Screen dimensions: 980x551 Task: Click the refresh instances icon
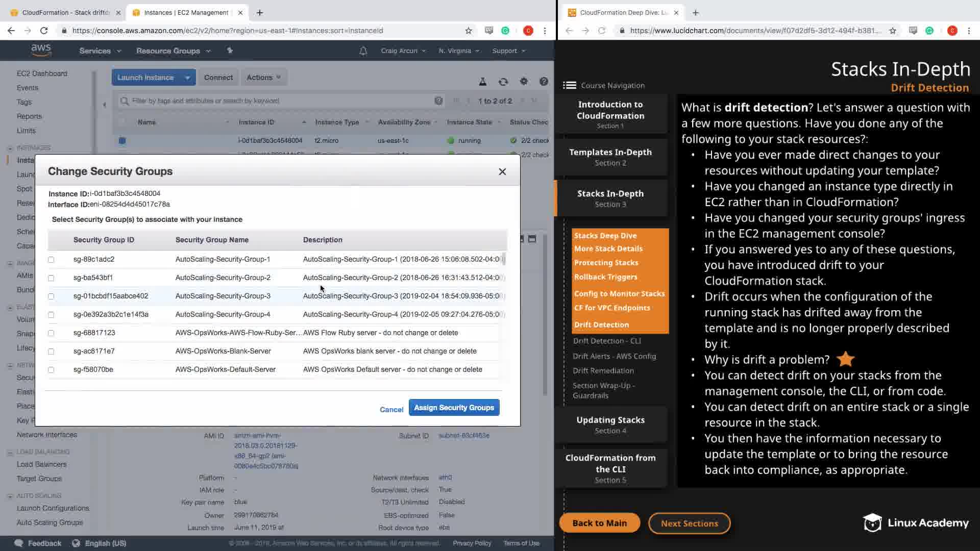[x=503, y=82]
